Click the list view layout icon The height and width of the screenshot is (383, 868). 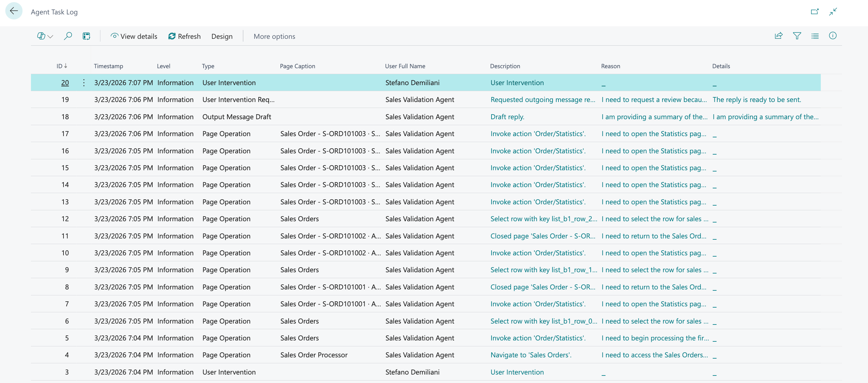815,36
